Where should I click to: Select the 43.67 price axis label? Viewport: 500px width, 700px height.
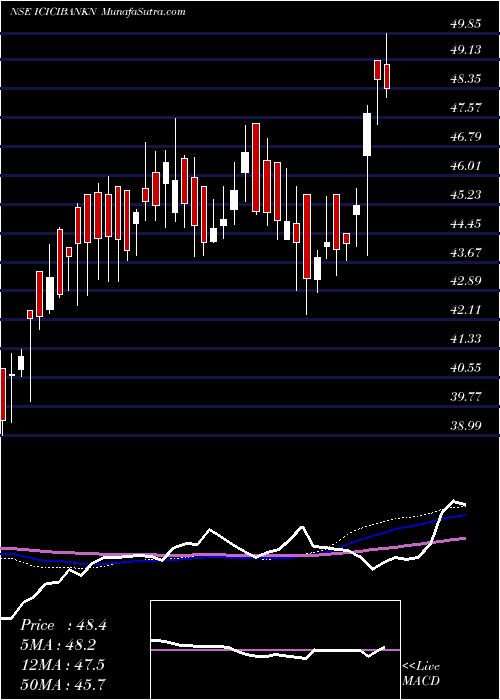[x=466, y=253]
